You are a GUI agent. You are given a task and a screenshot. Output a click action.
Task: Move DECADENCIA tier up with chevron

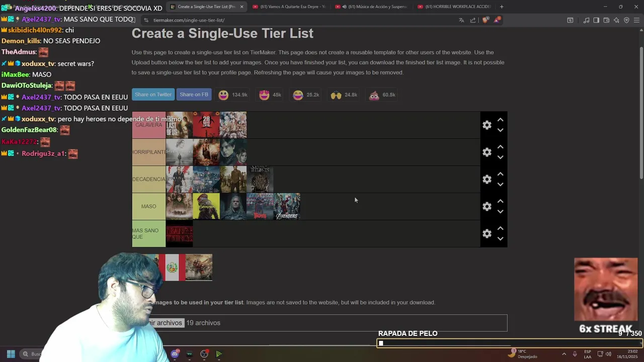(x=500, y=174)
